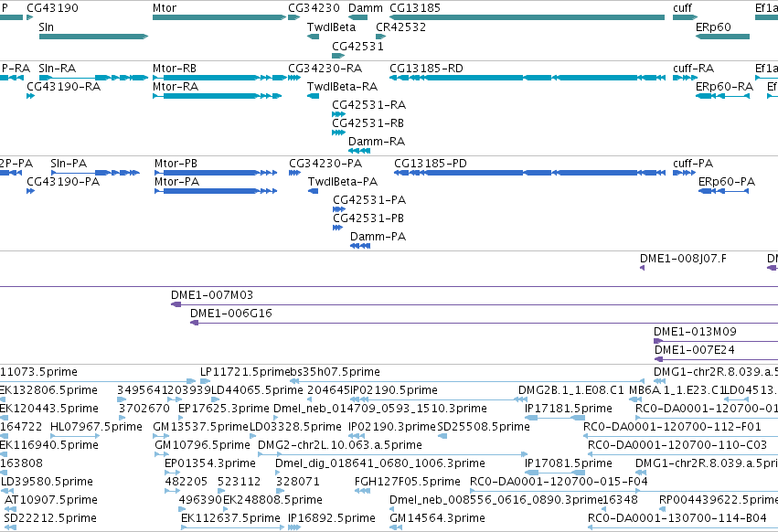Select the ERp60-RA transcript
Viewport: 778px width, 532px height.
point(722,96)
